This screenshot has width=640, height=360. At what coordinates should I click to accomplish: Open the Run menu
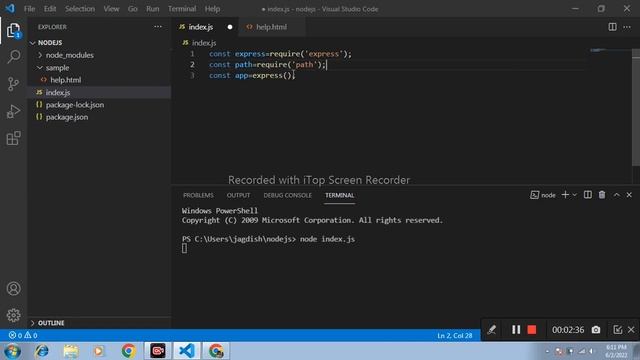153,9
